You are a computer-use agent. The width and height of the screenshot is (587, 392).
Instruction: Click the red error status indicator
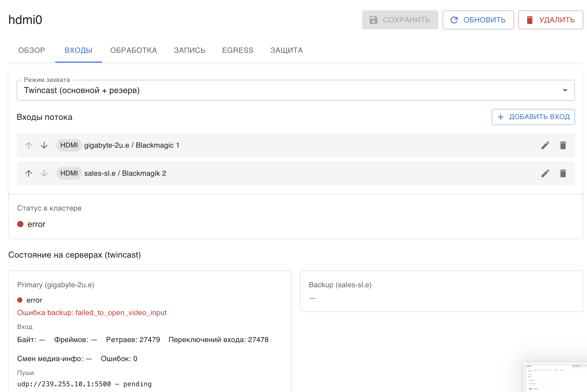(20, 224)
